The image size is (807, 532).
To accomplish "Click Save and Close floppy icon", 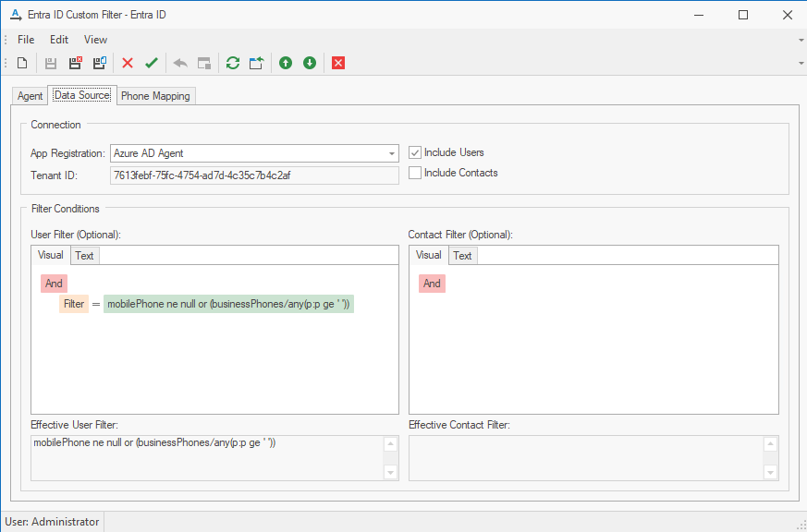I will pyautogui.click(x=75, y=63).
